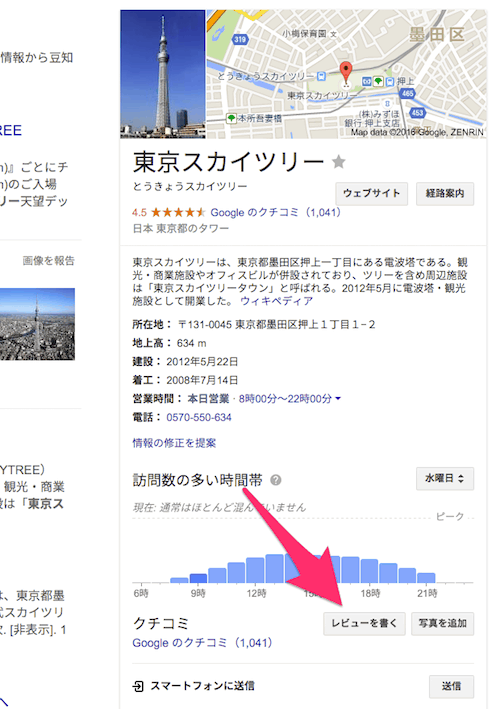Click the レビューを書く button
The width and height of the screenshot is (500, 709).
pyautogui.click(x=364, y=624)
